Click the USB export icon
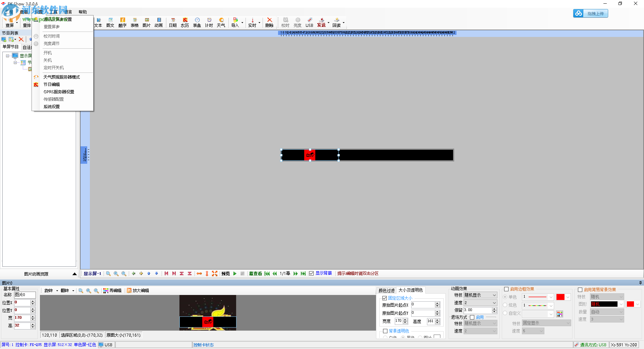Viewport: 644px width, 349px height. click(x=309, y=22)
